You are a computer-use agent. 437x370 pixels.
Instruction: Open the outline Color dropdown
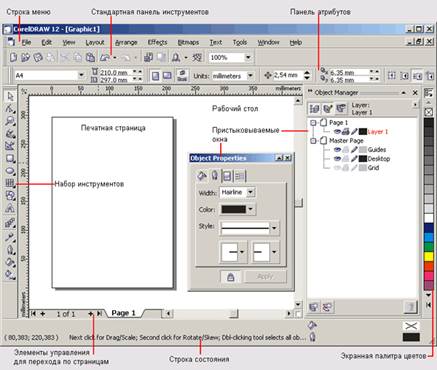(250, 209)
